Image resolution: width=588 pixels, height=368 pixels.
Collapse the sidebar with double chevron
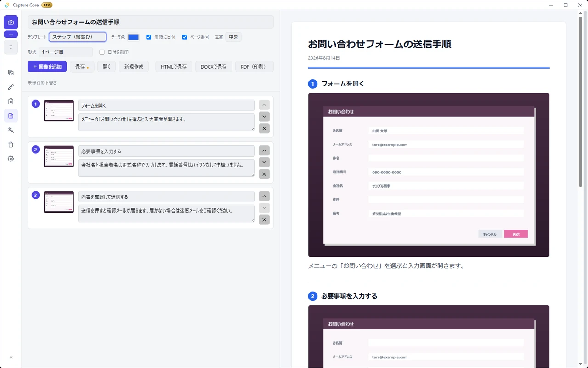(11, 357)
